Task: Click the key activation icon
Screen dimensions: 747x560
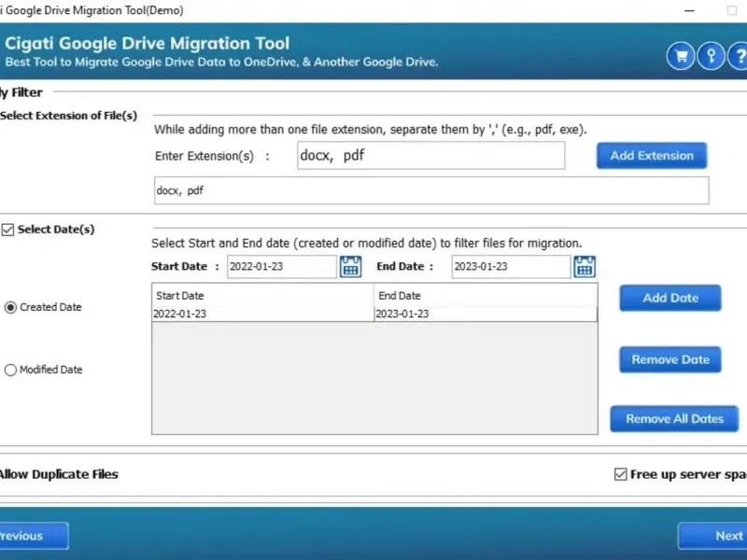Action: coord(711,56)
